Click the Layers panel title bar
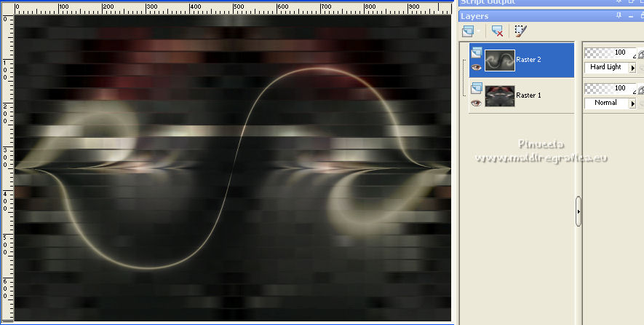644x325 pixels. click(x=551, y=16)
